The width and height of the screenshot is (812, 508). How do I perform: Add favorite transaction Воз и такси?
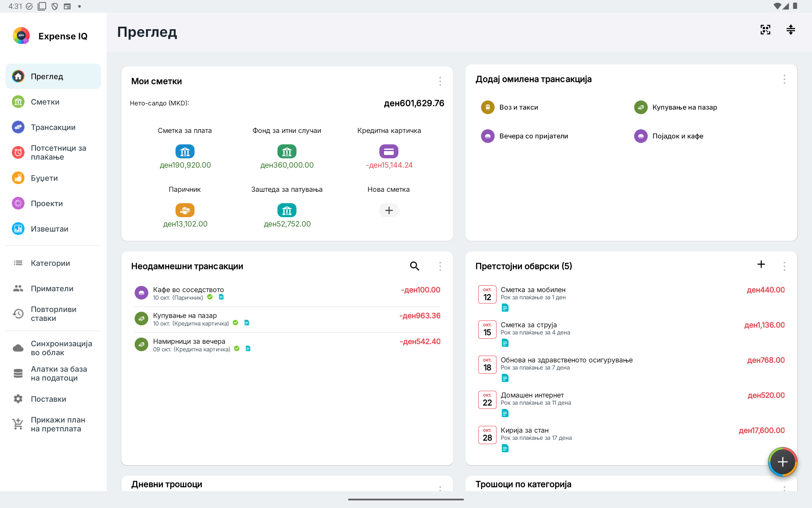pos(510,107)
